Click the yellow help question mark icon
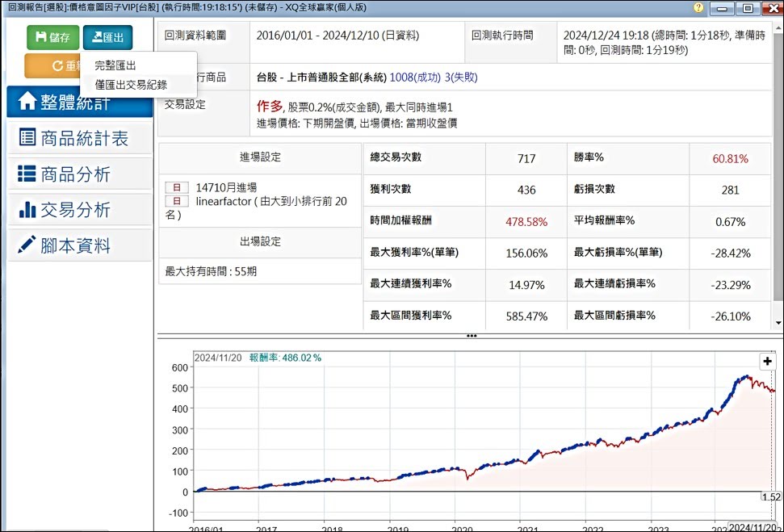Image resolution: width=784 pixels, height=532 pixels. click(698, 7)
